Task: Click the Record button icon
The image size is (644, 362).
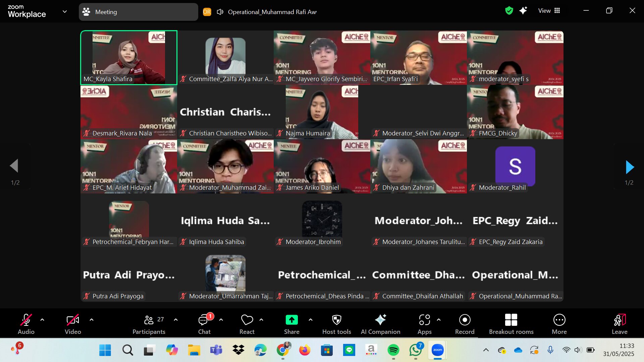Action: pos(465,320)
